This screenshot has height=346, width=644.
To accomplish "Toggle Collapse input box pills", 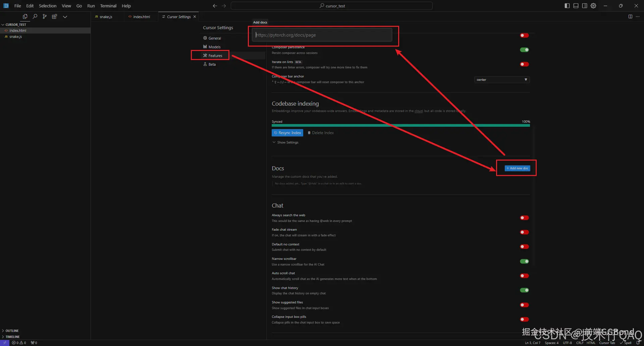I will (524, 320).
